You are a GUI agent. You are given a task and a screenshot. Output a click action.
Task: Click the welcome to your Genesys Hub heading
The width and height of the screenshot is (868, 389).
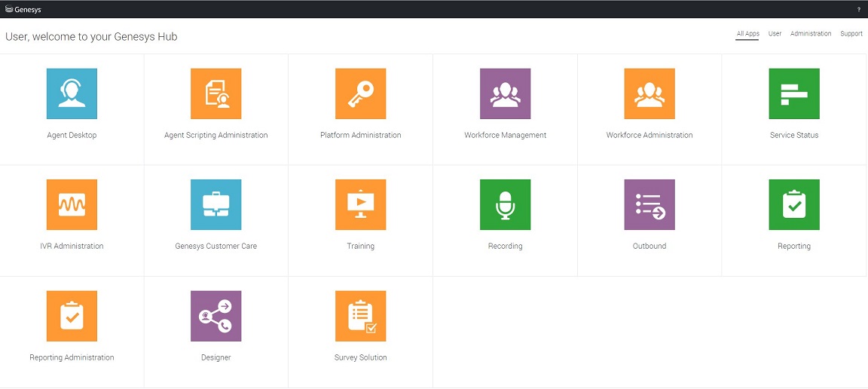click(91, 37)
